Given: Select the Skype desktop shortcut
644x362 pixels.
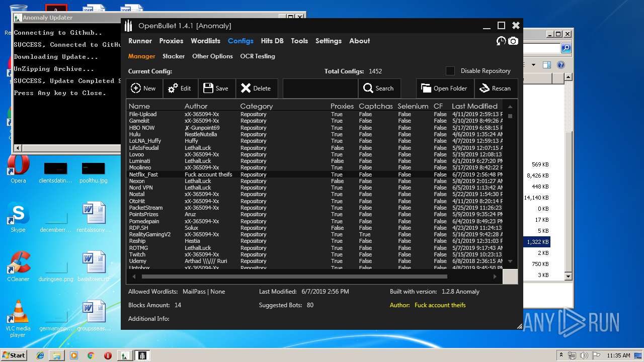Looking at the screenshot, I should point(18,217).
